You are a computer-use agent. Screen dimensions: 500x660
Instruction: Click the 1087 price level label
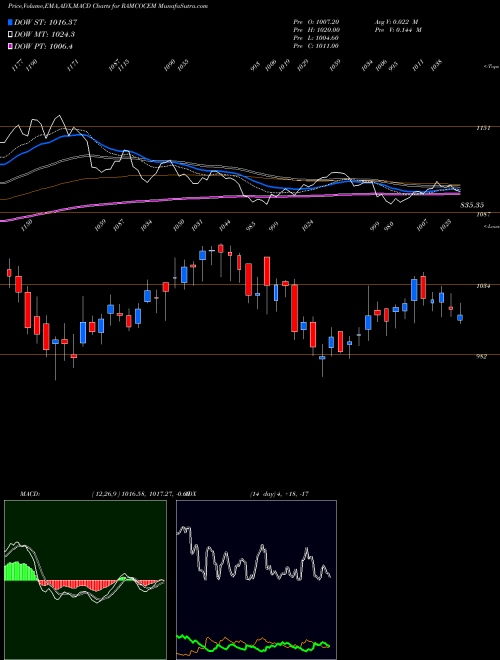483,215
